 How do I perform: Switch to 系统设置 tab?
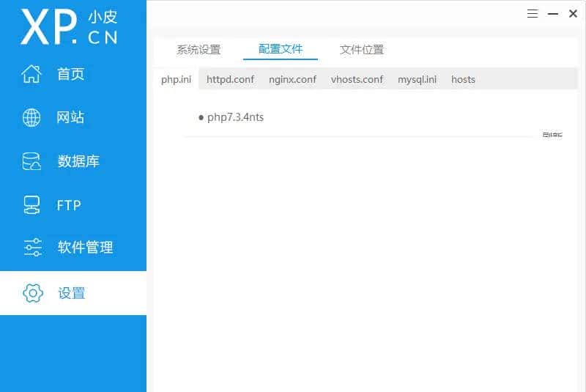(x=199, y=49)
